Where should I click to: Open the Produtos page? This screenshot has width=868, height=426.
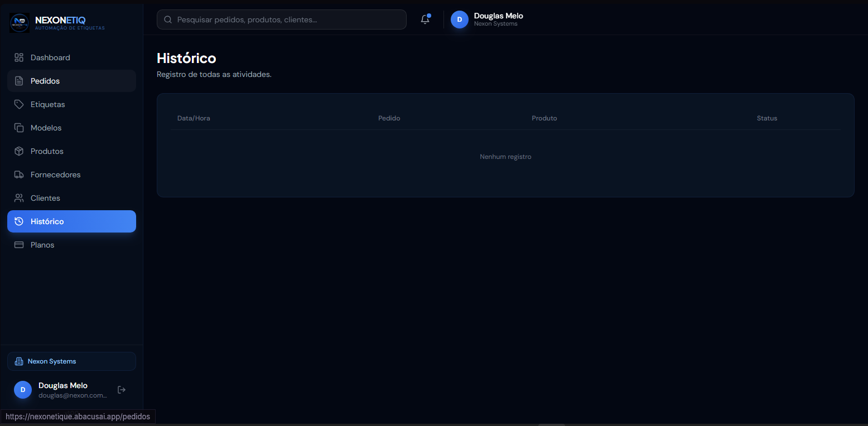tap(71, 151)
